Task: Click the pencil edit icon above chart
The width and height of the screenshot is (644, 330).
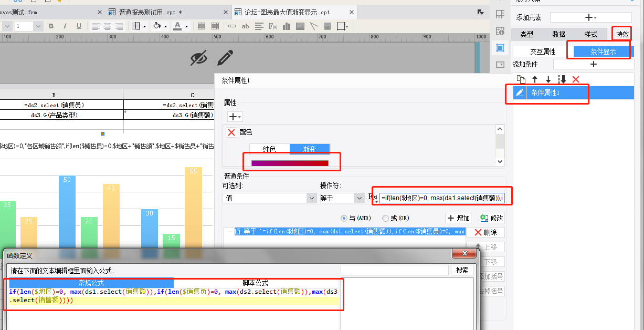Action: coord(225,58)
